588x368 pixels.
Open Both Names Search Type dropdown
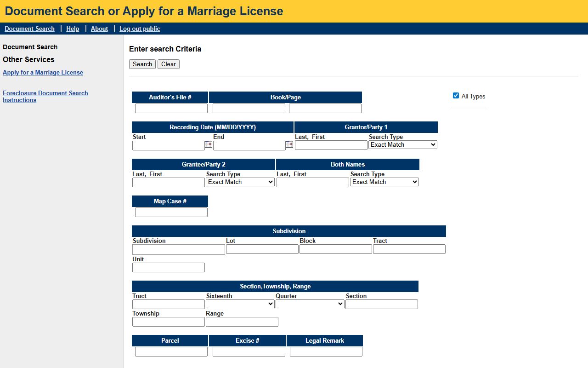[x=384, y=182]
